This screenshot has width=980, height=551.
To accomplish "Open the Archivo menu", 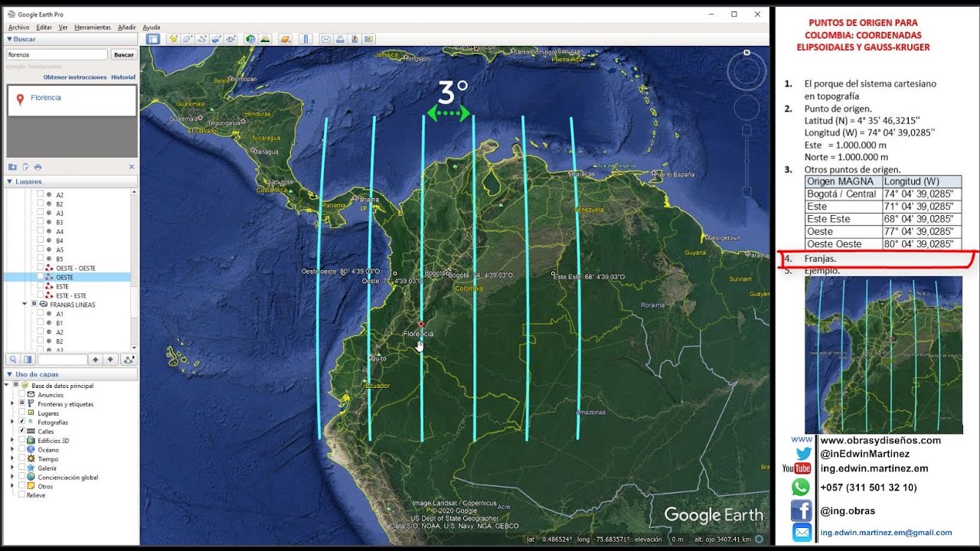I will [18, 28].
